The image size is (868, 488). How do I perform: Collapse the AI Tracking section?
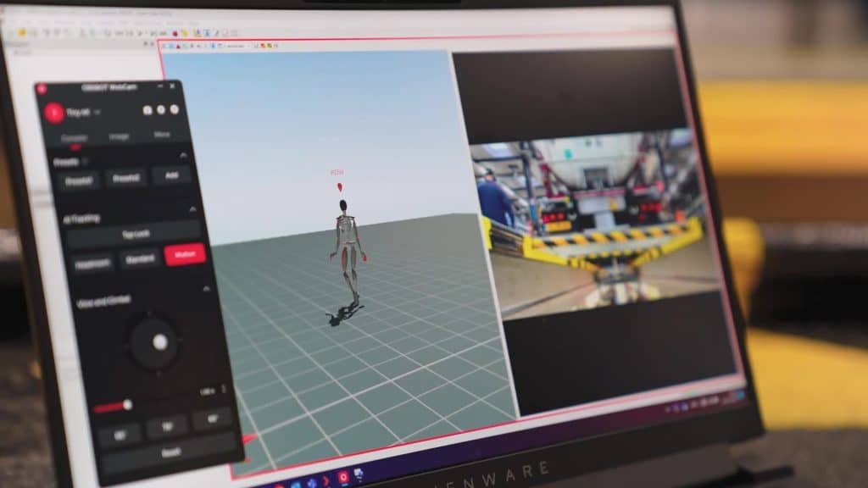[192, 209]
